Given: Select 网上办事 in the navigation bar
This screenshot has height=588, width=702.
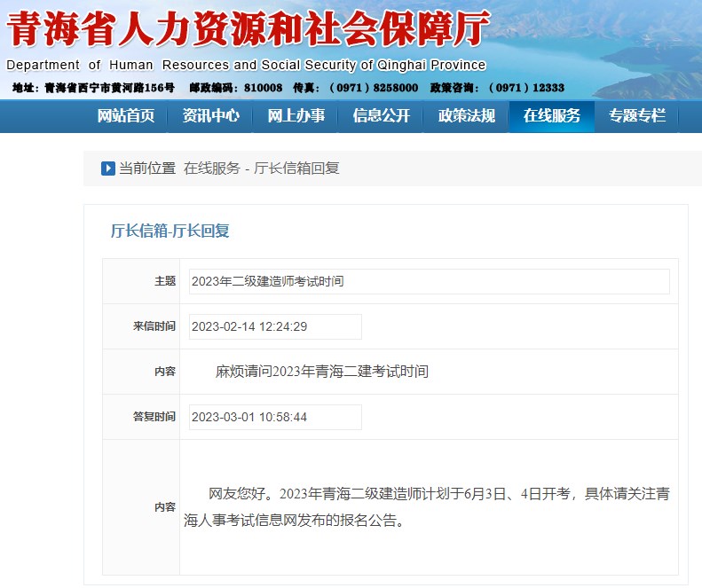Looking at the screenshot, I should tap(296, 115).
